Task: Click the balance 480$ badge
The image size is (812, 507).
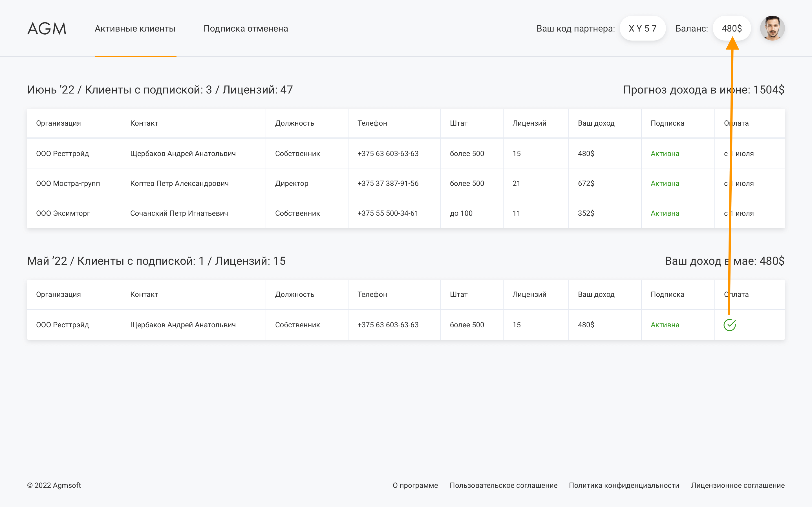Action: coord(731,28)
